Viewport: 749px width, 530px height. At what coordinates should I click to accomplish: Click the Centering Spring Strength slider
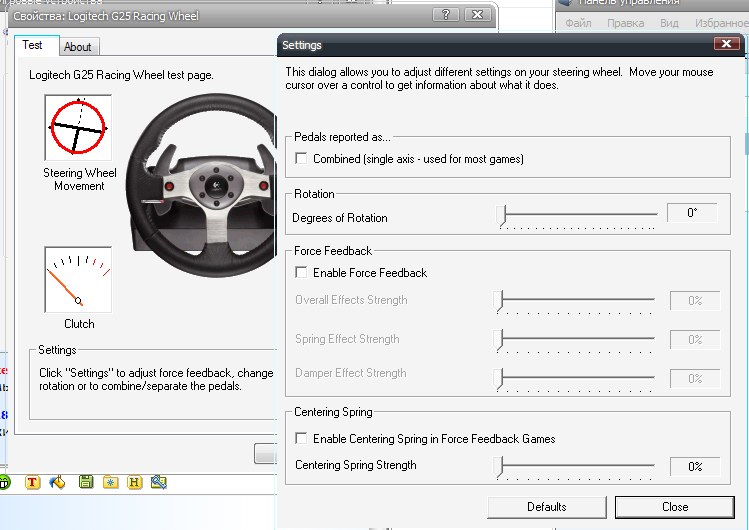575,467
